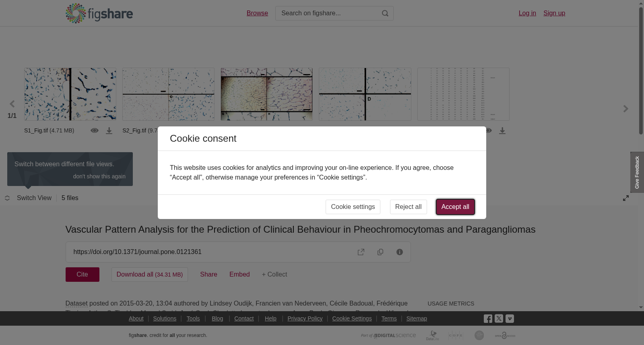644x345 pixels.
Task: Open the third figure thumbnail
Action: pyautogui.click(x=266, y=94)
